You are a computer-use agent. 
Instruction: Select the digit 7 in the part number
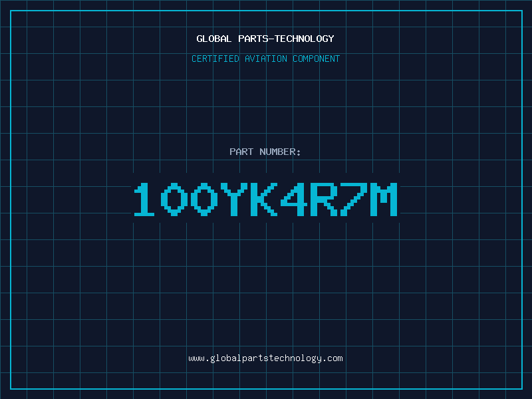pos(354,199)
